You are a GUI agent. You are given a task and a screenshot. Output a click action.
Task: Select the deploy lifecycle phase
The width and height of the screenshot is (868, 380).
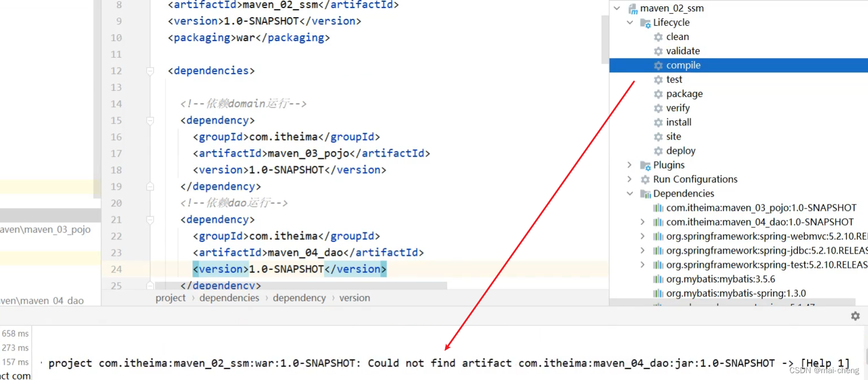tap(681, 151)
